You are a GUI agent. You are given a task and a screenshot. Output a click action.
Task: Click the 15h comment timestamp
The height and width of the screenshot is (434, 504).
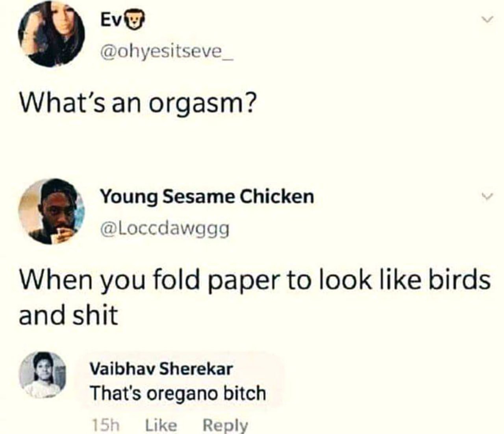tap(105, 425)
